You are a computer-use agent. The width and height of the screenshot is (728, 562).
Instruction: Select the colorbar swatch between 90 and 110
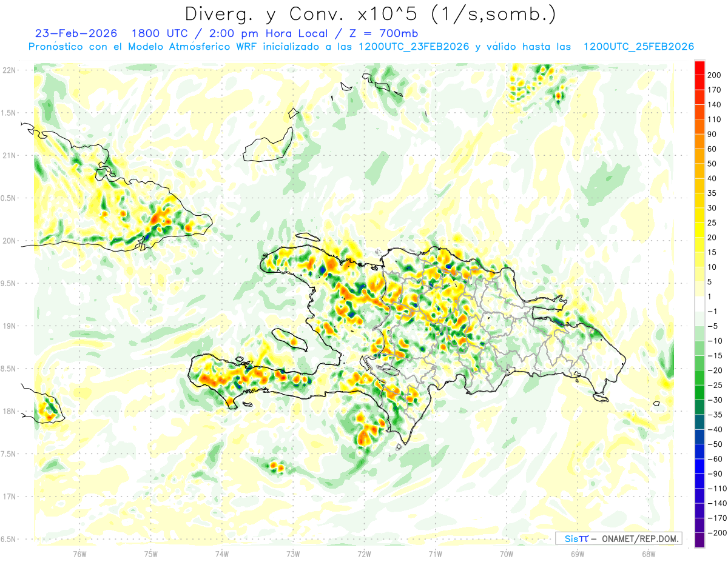tap(699, 127)
